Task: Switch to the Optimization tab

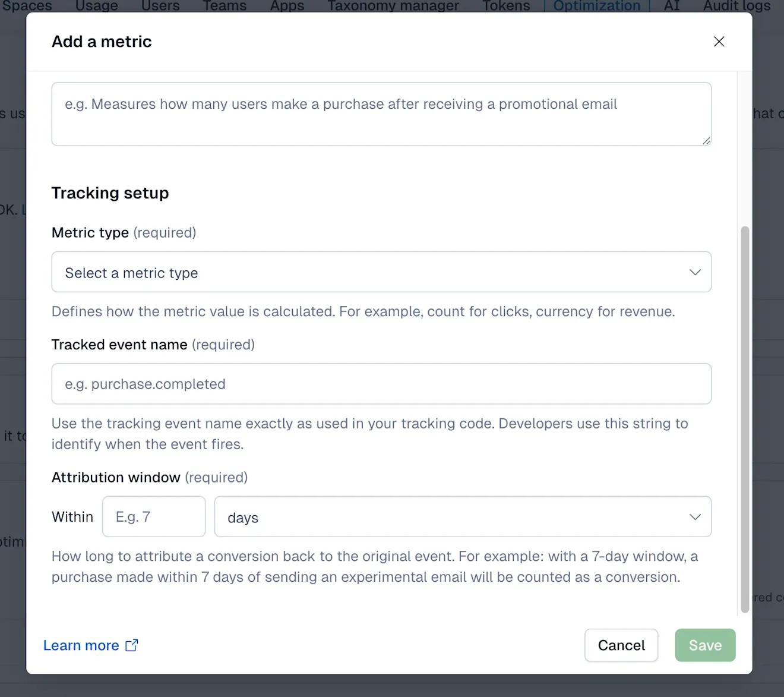Action: pyautogui.click(x=596, y=7)
